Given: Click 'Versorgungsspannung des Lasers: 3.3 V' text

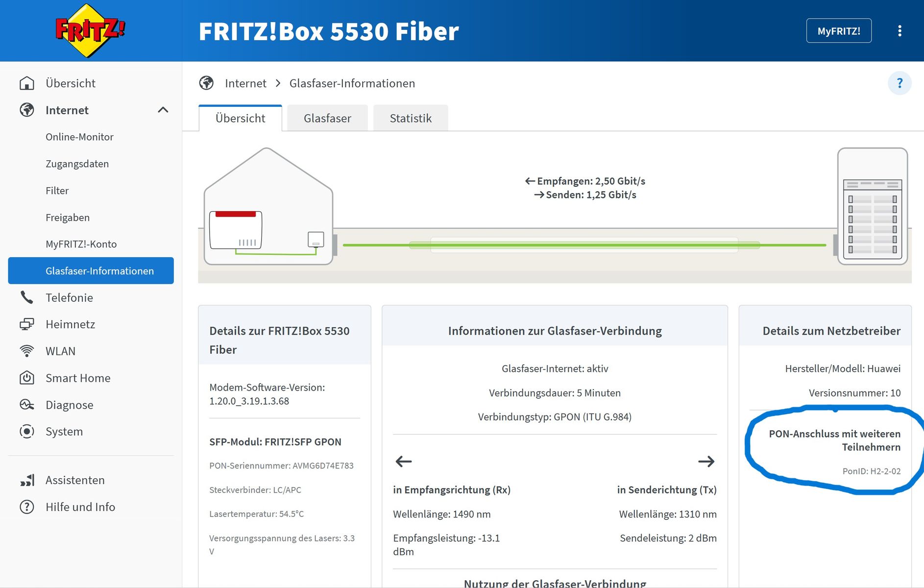Looking at the screenshot, I should 282,544.
